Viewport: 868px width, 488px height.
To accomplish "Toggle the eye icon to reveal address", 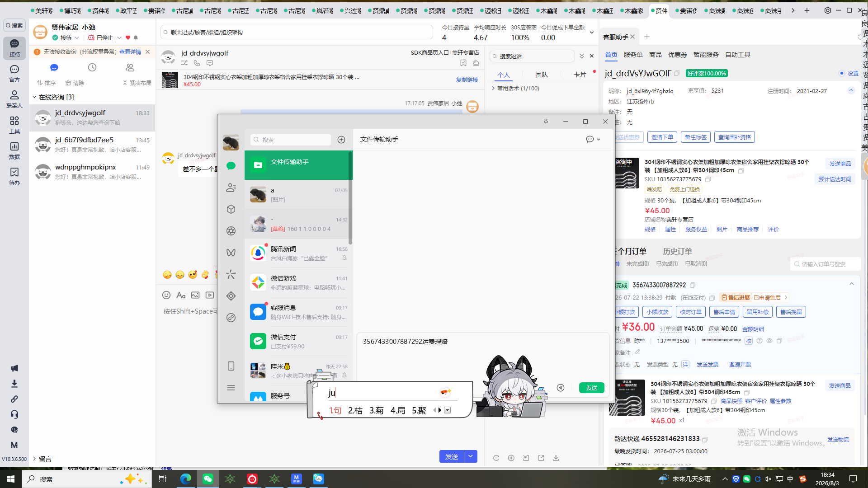I will click(x=769, y=341).
